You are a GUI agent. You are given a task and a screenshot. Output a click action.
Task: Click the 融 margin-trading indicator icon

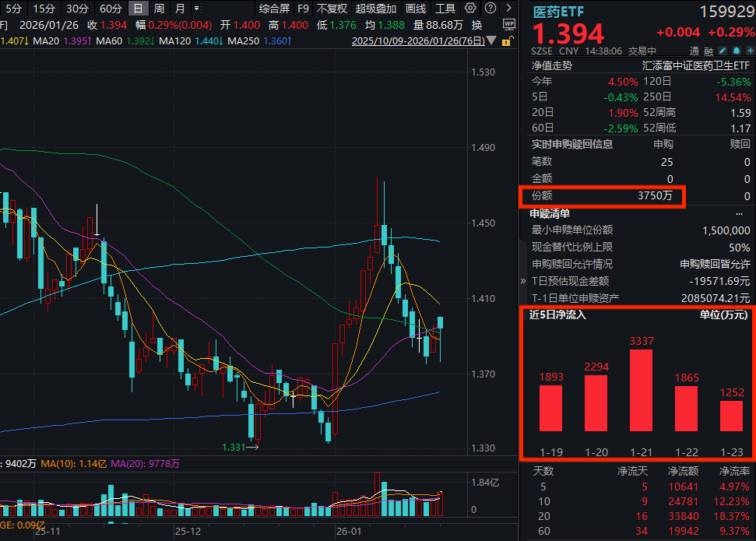[708, 50]
